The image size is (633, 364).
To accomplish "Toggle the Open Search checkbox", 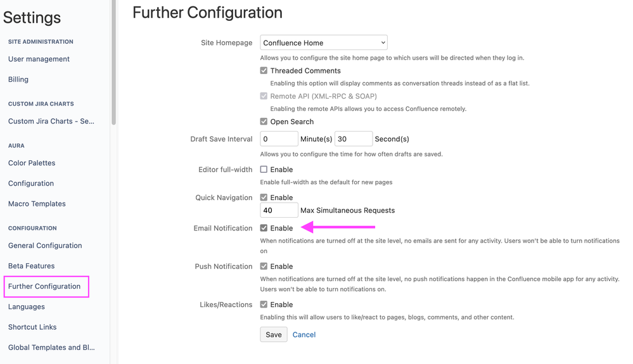I will pyautogui.click(x=264, y=122).
